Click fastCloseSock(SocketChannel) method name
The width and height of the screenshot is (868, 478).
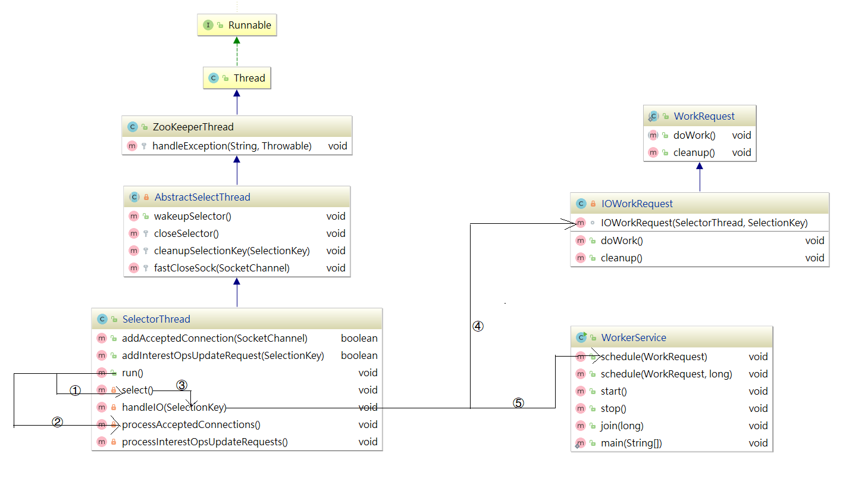pyautogui.click(x=222, y=268)
